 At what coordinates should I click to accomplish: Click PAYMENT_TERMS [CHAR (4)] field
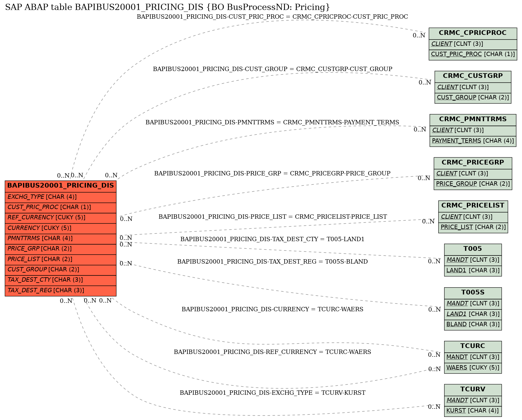click(x=473, y=141)
